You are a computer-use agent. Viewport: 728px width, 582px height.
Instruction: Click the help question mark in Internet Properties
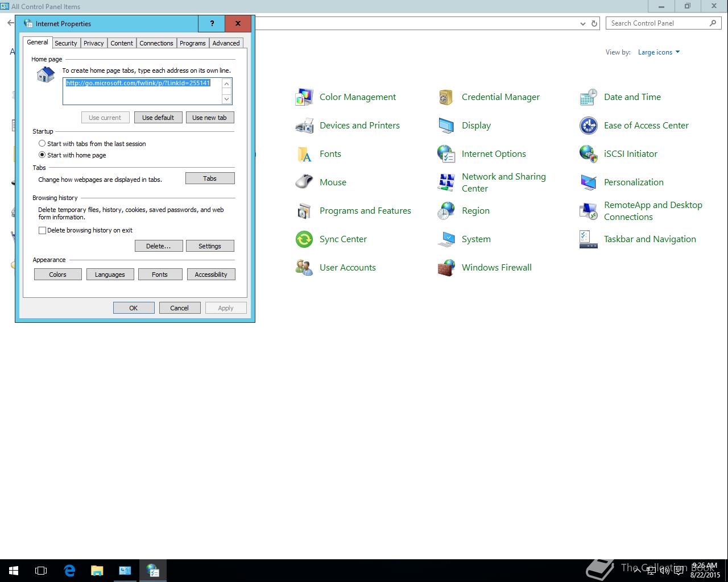(x=212, y=23)
